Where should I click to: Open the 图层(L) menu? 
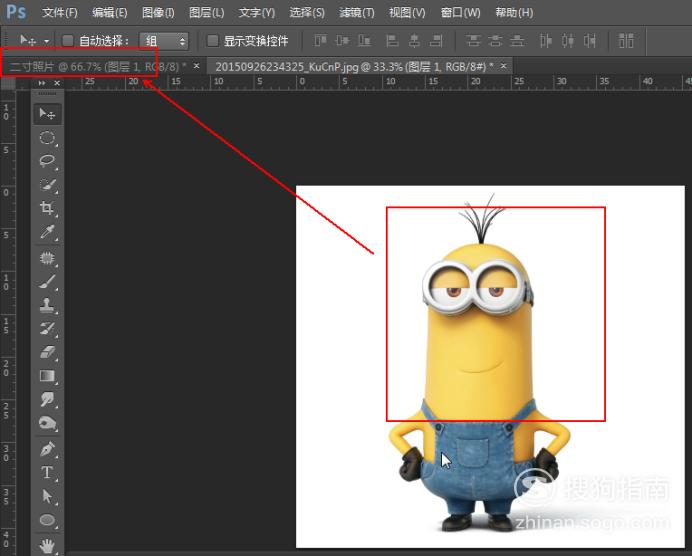207,12
